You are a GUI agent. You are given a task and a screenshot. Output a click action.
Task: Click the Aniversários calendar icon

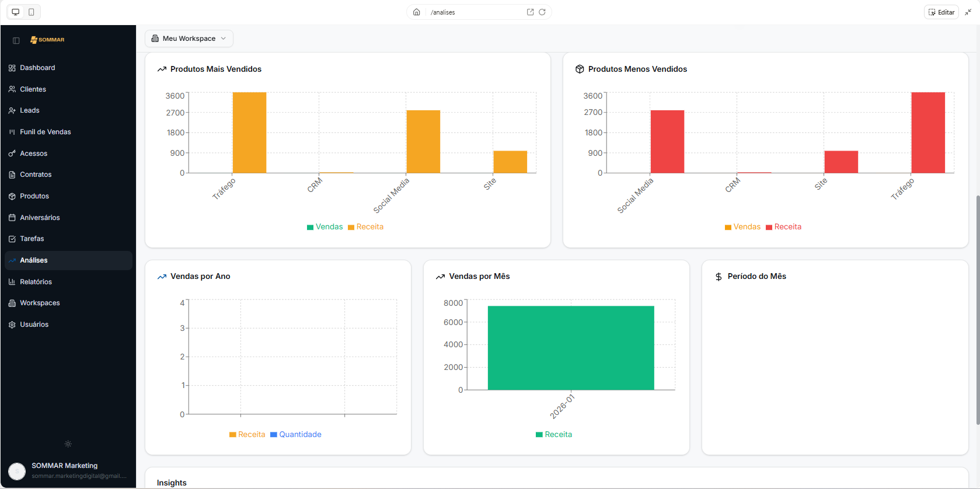12,218
